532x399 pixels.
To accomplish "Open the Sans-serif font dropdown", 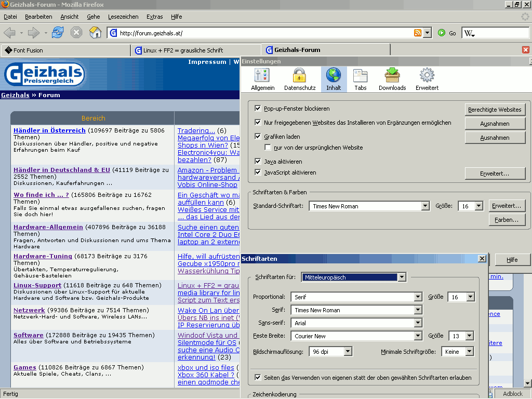I will (356, 323).
